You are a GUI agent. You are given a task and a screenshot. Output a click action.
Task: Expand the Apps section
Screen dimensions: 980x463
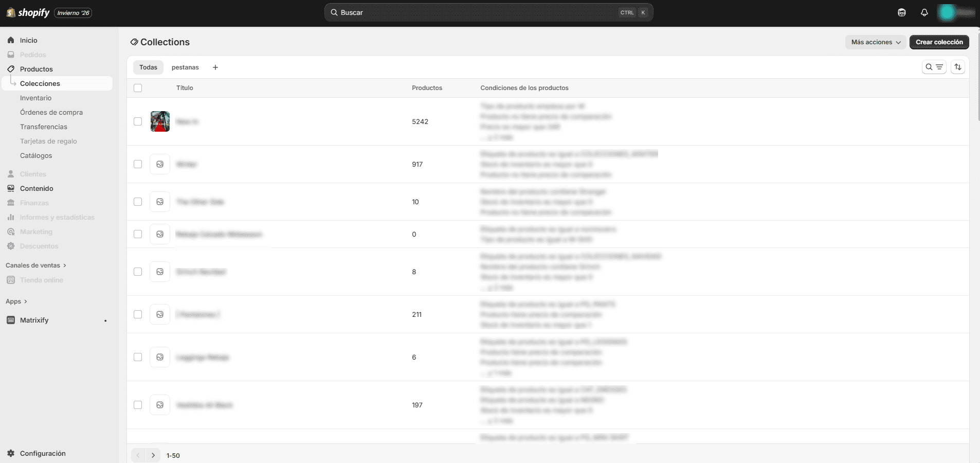pyautogui.click(x=16, y=301)
